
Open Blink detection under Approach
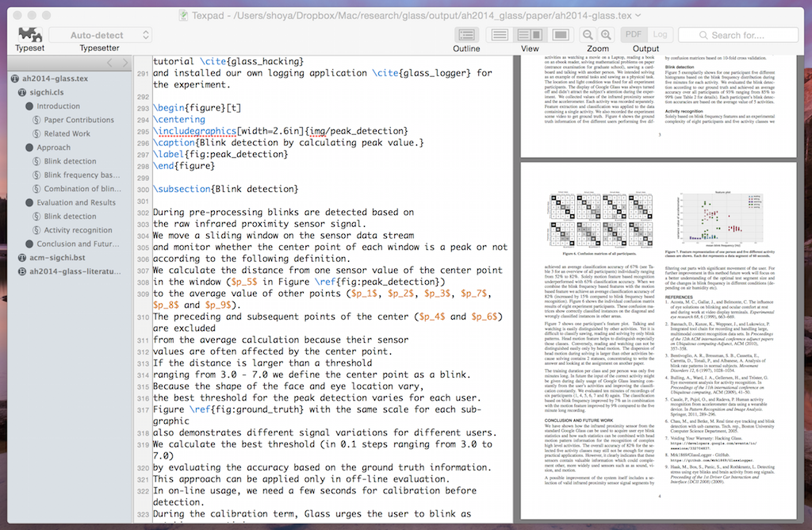pyautogui.click(x=70, y=161)
